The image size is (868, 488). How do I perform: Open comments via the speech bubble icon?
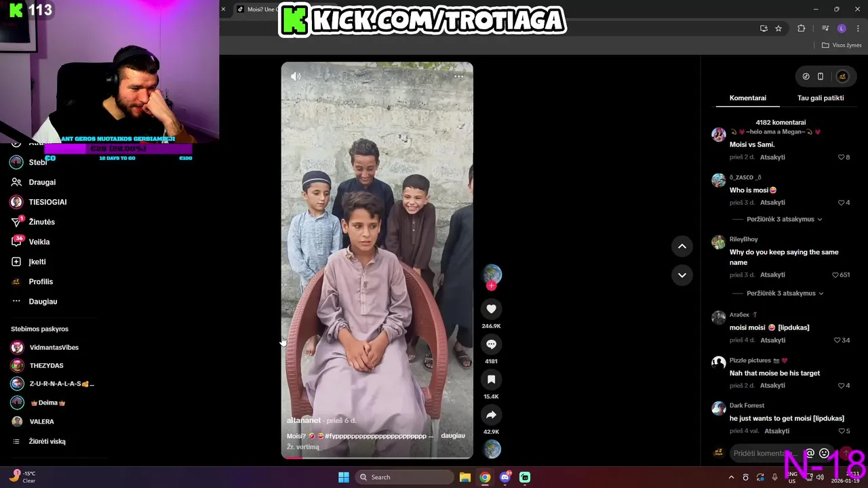[492, 344]
